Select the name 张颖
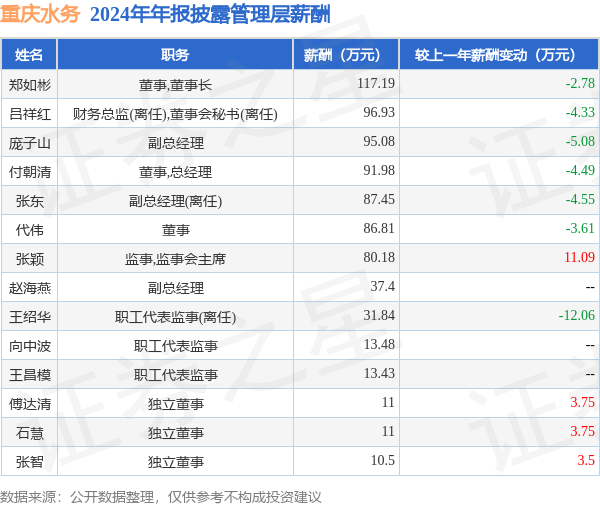 coord(29,259)
